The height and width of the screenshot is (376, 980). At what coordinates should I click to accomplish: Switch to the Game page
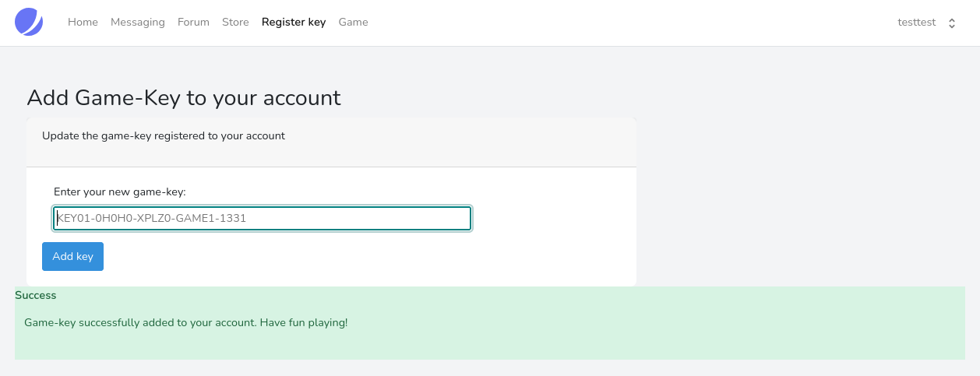[x=353, y=23]
